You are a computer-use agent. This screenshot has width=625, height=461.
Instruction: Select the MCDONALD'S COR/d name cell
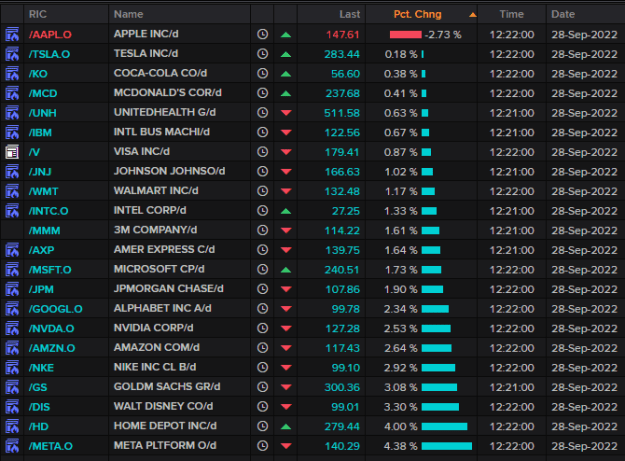(x=167, y=93)
